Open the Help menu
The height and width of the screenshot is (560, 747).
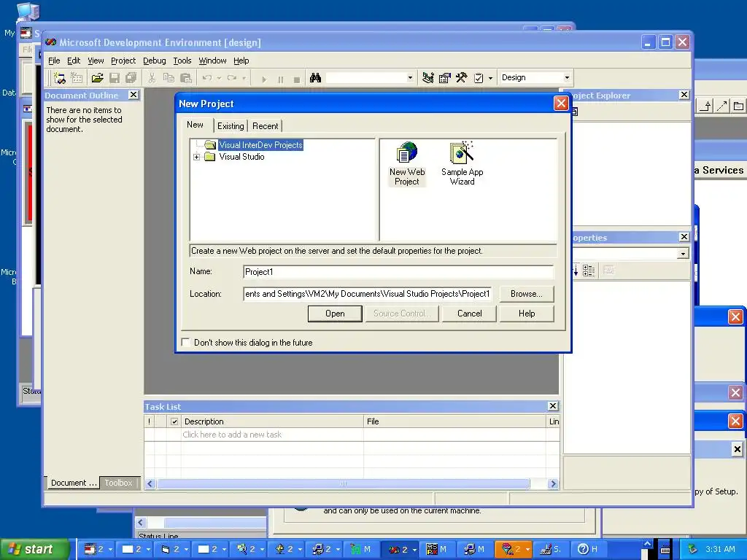point(241,61)
